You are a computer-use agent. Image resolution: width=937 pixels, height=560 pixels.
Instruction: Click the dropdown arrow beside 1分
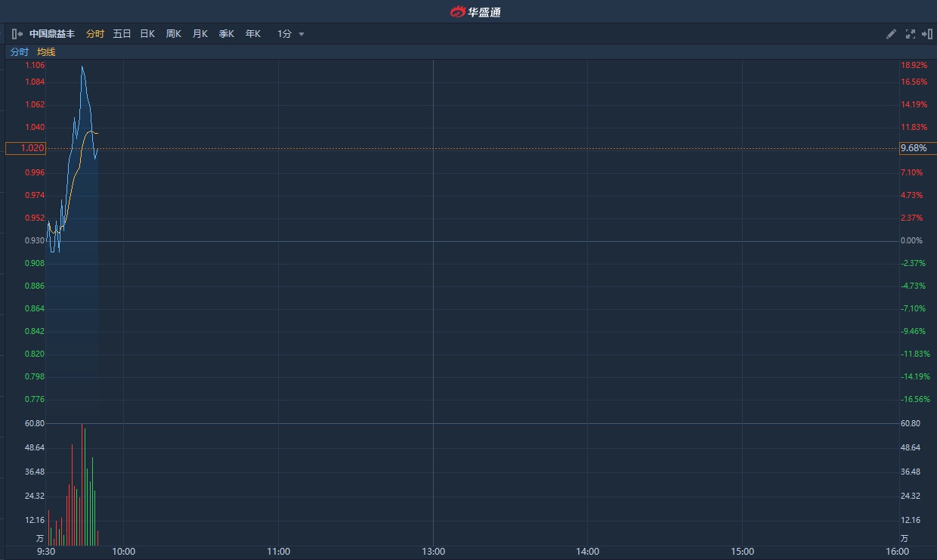click(x=302, y=34)
